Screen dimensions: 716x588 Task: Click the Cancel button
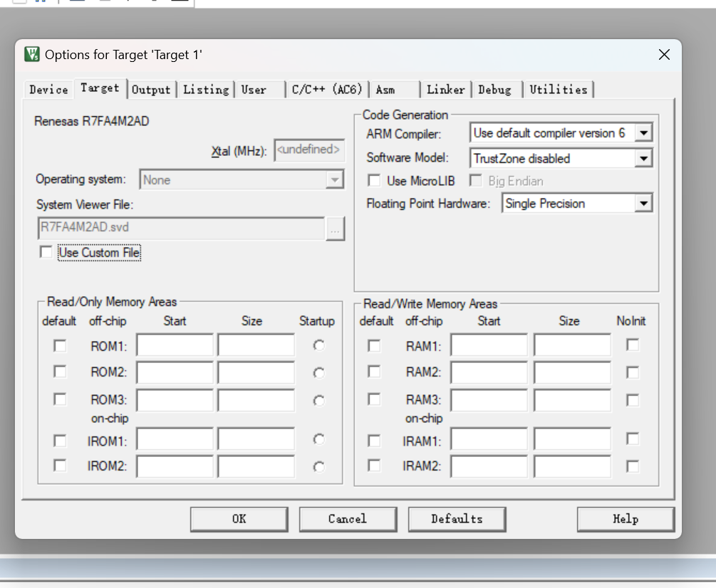[348, 519]
